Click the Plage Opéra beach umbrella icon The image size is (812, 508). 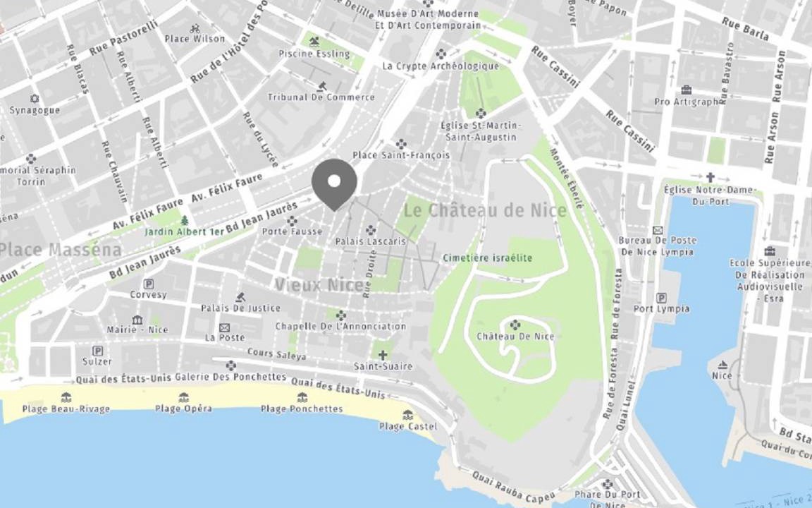click(183, 398)
